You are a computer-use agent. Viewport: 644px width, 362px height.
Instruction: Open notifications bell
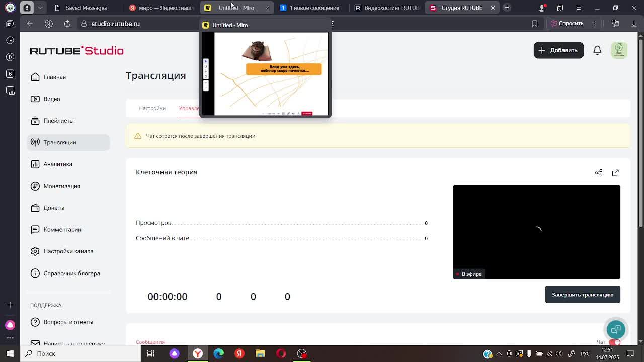[x=597, y=50]
